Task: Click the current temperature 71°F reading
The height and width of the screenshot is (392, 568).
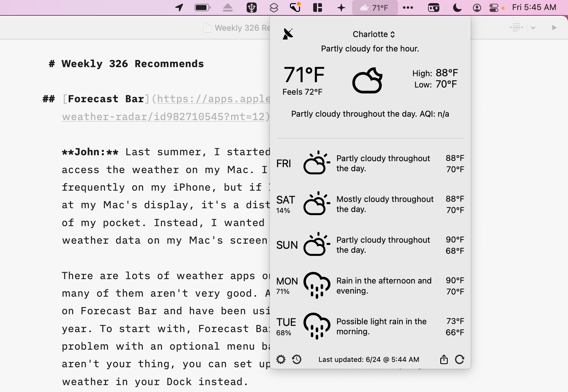Action: click(x=304, y=75)
